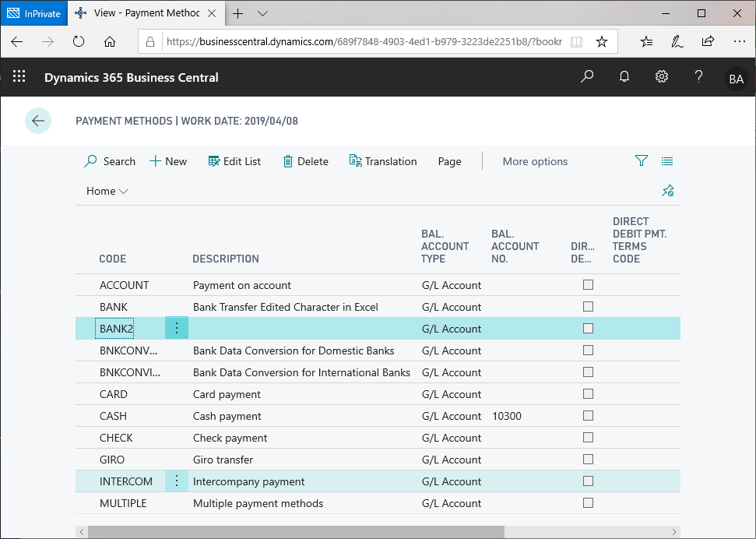
Task: Open the app launcher waffle menu
Action: [x=19, y=77]
